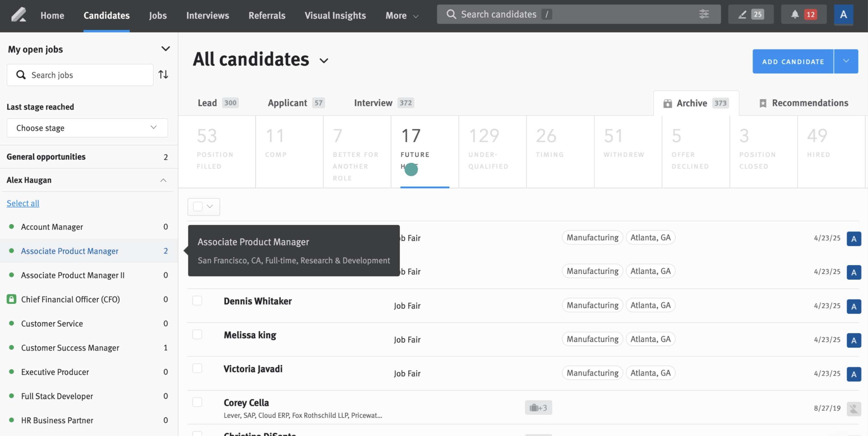
Task: Open the All candidates view dropdown
Action: 324,61
